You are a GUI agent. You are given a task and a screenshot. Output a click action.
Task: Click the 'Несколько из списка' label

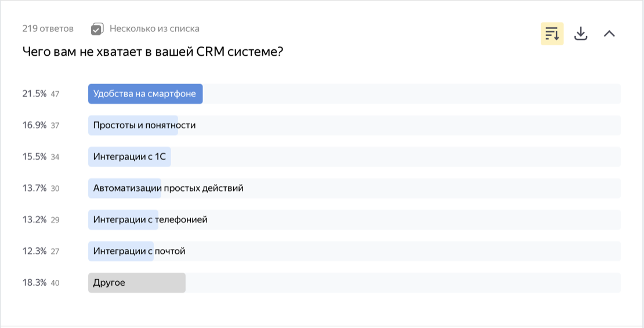tap(154, 29)
